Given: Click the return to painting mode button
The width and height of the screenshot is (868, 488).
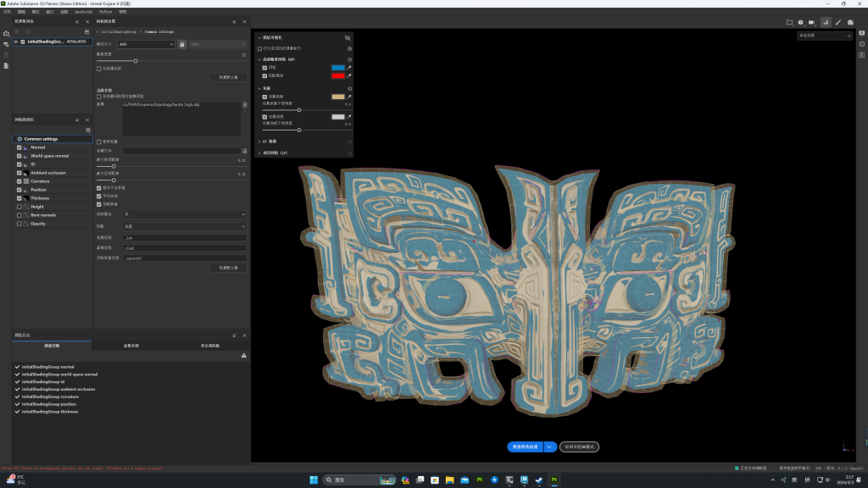Looking at the screenshot, I should (x=579, y=446).
